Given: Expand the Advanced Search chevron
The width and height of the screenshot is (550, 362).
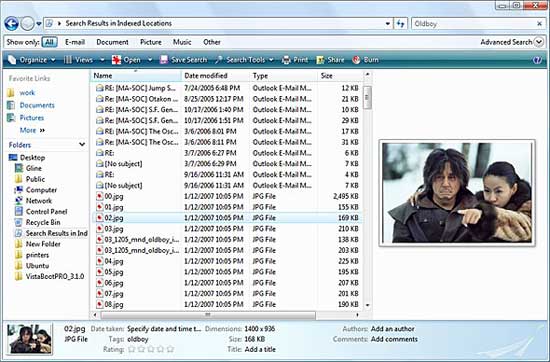Looking at the screenshot, I should (539, 42).
